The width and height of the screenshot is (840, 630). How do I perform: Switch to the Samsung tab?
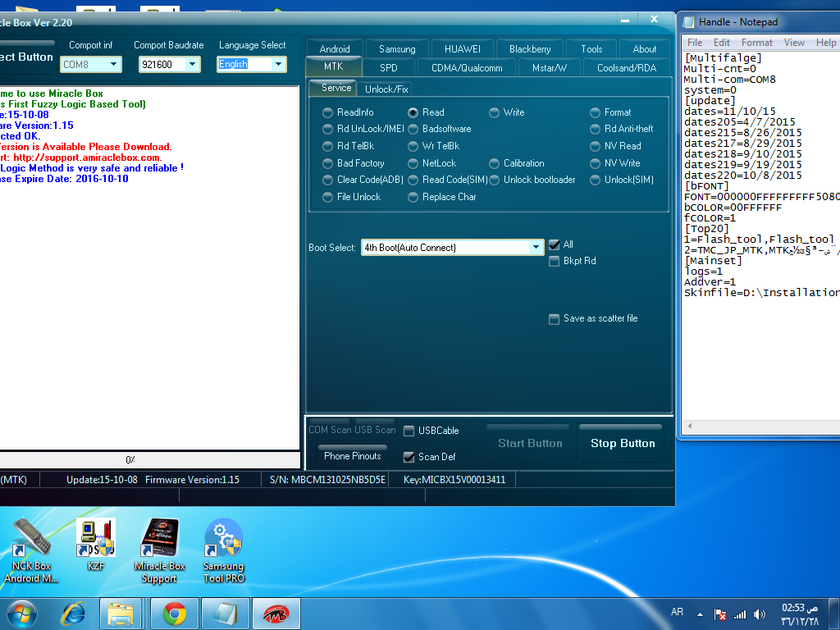click(x=397, y=48)
